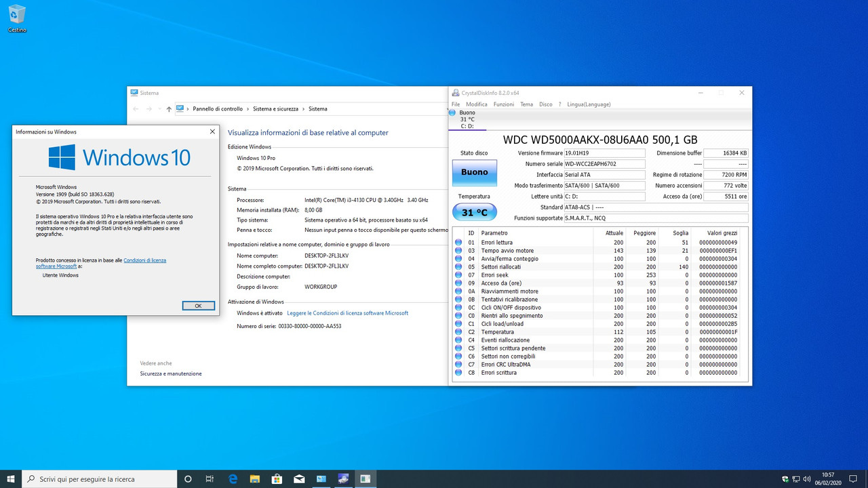
Task: Click the status orb for Tempo avvio motore
Action: 458,250
